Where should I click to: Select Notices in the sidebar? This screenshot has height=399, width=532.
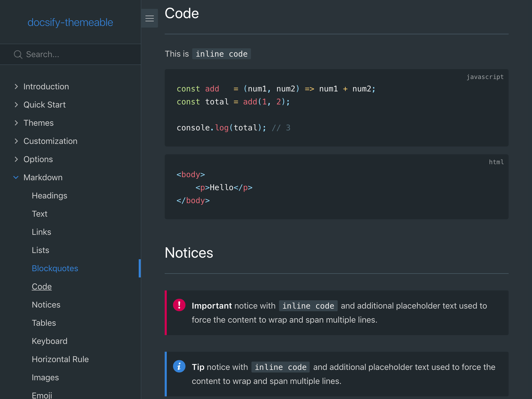point(46,305)
